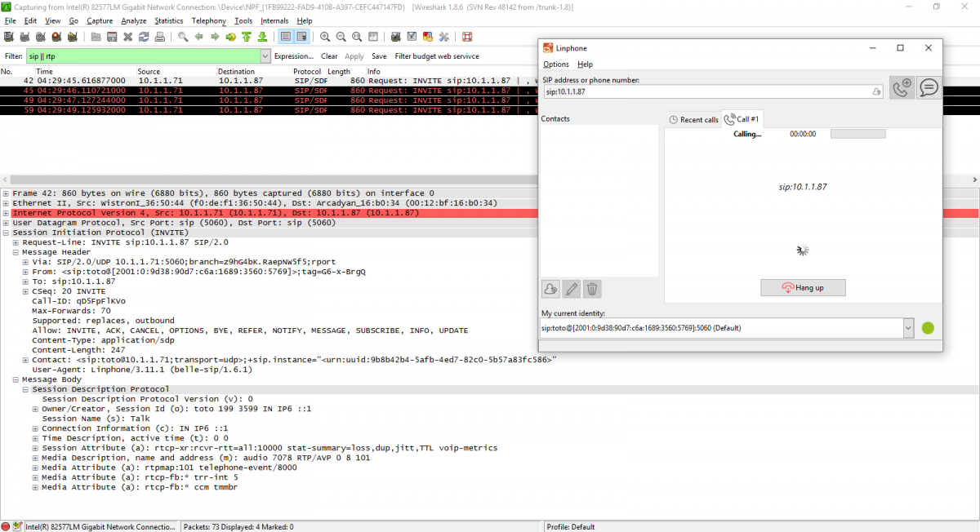Add a Linphone contact icon
Viewport: 980px width, 532px height.
(550, 288)
